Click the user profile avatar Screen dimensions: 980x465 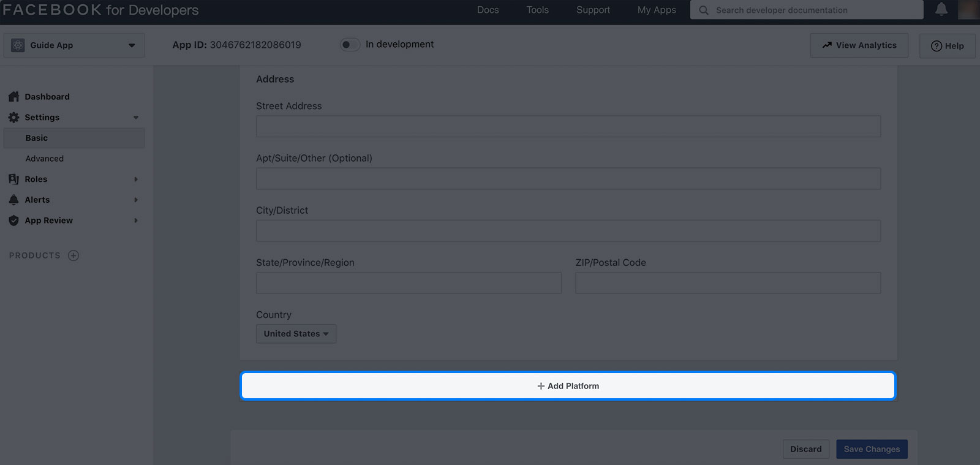[968, 9]
